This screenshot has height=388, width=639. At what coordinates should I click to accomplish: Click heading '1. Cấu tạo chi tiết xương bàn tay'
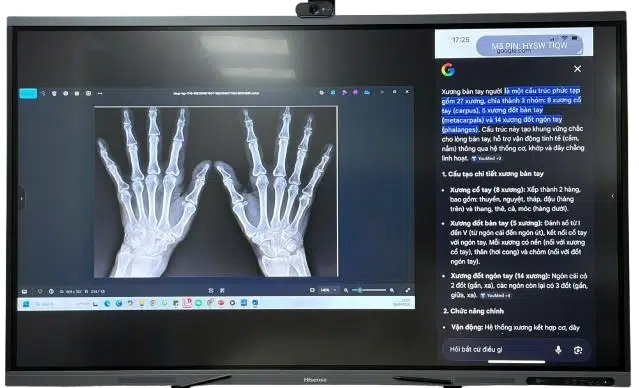click(493, 174)
